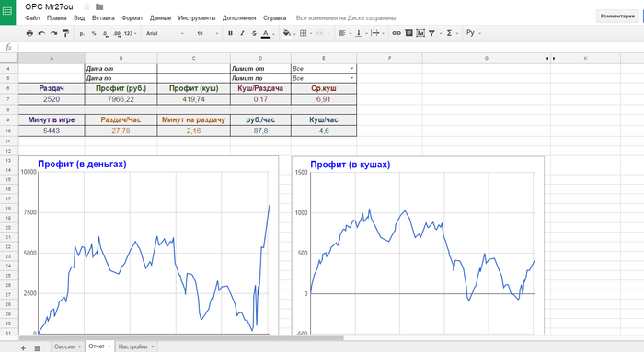Image resolution: width=644 pixels, height=352 pixels.
Task: Toggle italic formatting
Action: [x=242, y=33]
